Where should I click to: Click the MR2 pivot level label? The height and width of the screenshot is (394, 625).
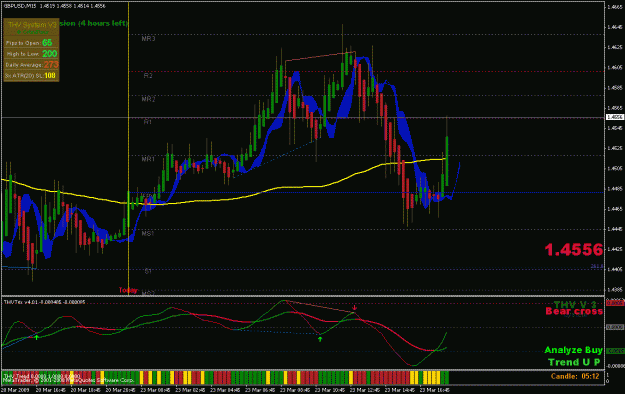coord(148,99)
